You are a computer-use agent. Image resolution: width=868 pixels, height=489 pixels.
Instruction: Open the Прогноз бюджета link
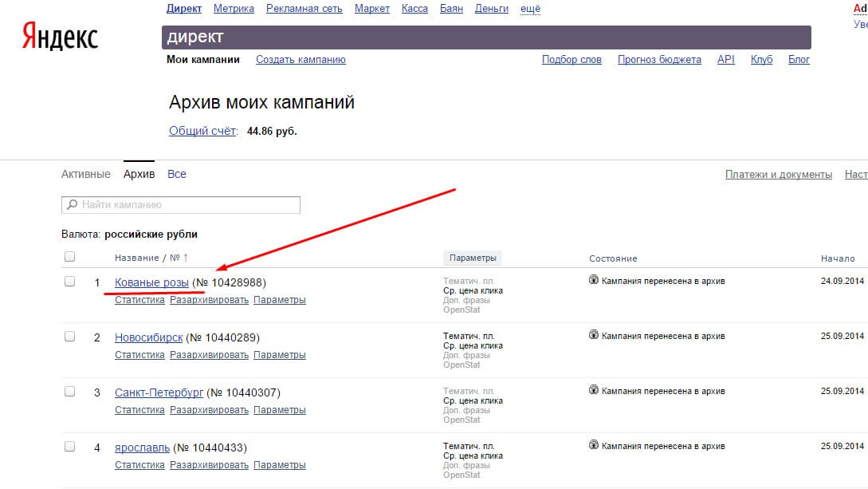pyautogui.click(x=659, y=60)
